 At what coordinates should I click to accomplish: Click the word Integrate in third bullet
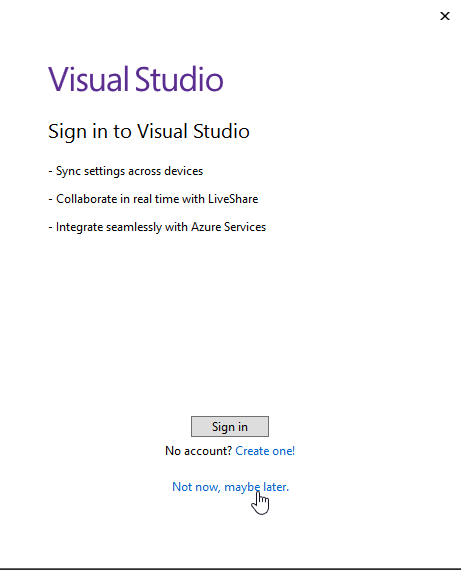coord(79,227)
